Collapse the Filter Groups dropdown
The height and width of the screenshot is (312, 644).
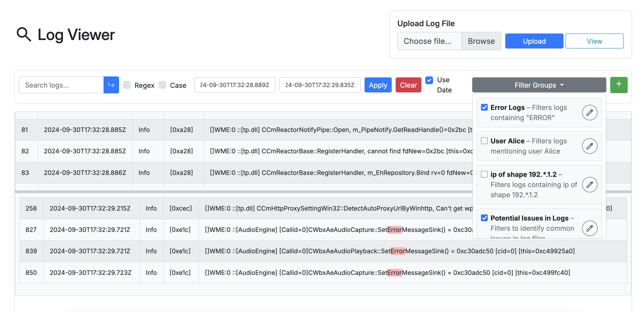539,85
